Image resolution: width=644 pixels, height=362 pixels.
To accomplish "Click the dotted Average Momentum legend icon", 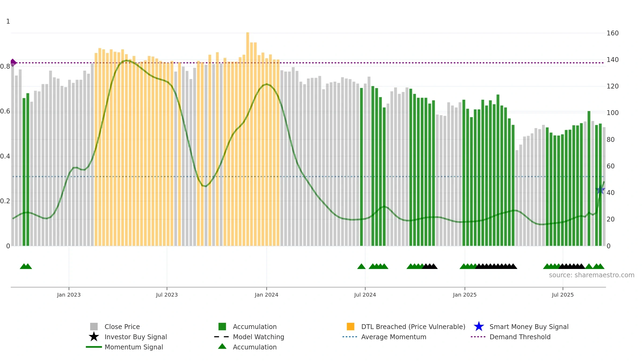I will 350,337.
